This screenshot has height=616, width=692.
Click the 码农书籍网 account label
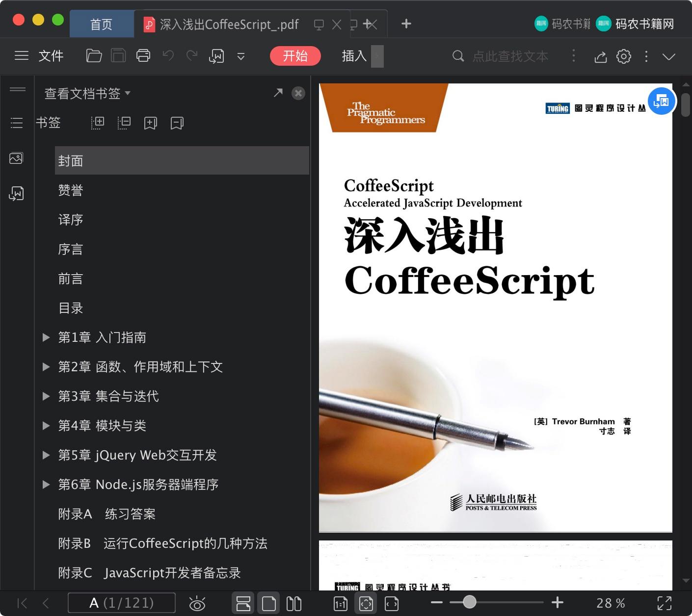(644, 24)
